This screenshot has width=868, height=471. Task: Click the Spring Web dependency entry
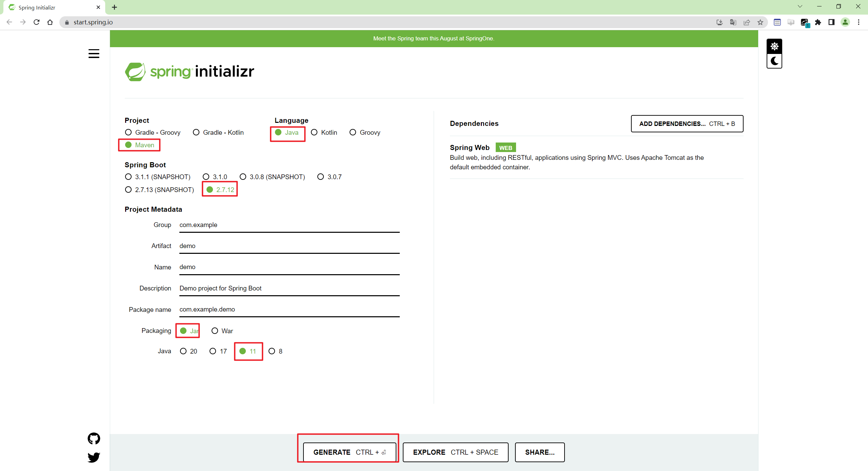(596, 157)
